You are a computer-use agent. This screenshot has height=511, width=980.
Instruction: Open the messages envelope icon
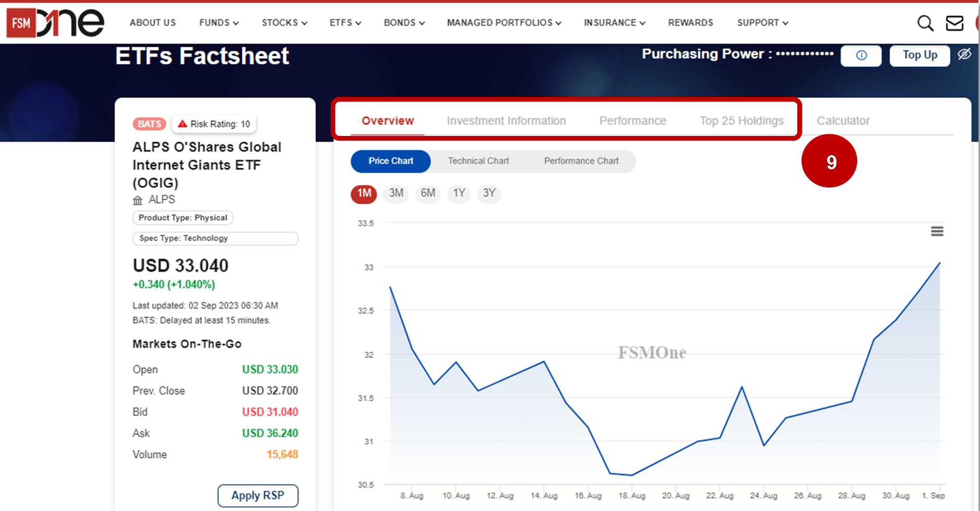955,23
